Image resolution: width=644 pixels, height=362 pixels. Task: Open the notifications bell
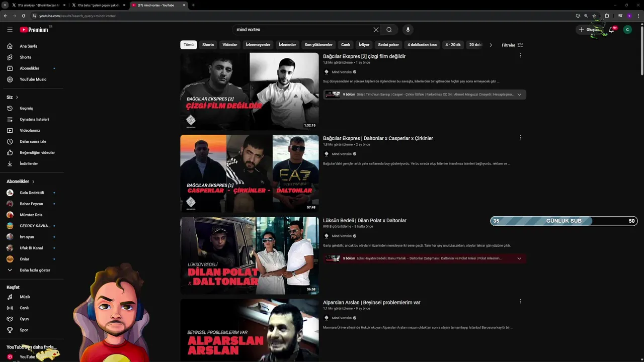pos(611,30)
